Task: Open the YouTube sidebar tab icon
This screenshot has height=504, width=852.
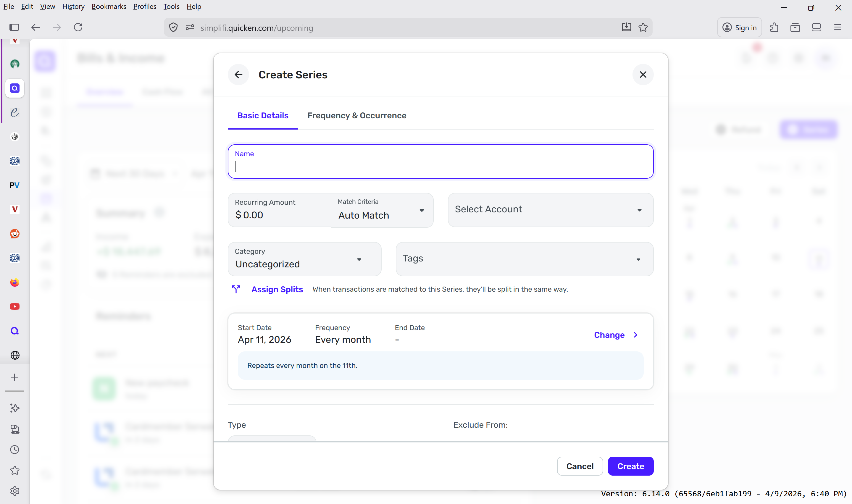Action: pyautogui.click(x=14, y=306)
